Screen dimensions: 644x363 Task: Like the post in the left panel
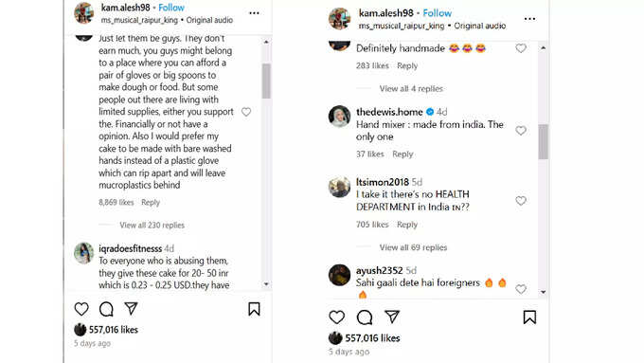(81, 309)
